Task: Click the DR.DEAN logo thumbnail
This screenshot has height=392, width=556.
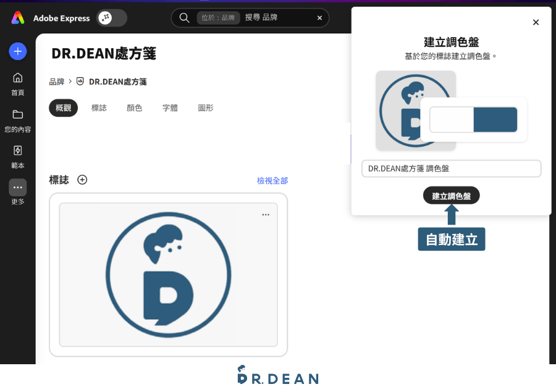Action: pyautogui.click(x=169, y=275)
